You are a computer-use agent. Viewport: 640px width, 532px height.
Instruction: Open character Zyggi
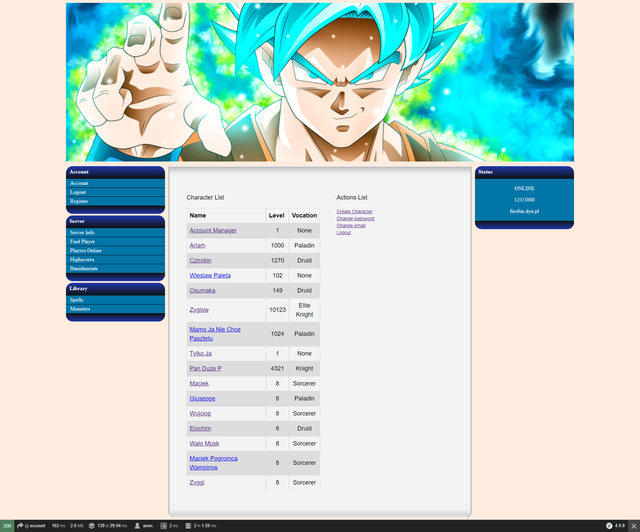pyautogui.click(x=197, y=483)
